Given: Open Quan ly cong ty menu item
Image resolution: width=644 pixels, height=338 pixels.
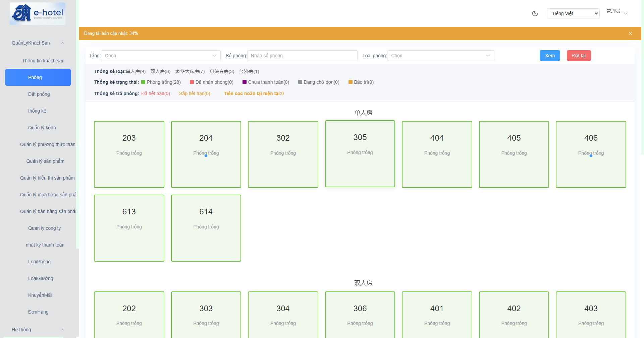Looking at the screenshot, I should click(44, 228).
